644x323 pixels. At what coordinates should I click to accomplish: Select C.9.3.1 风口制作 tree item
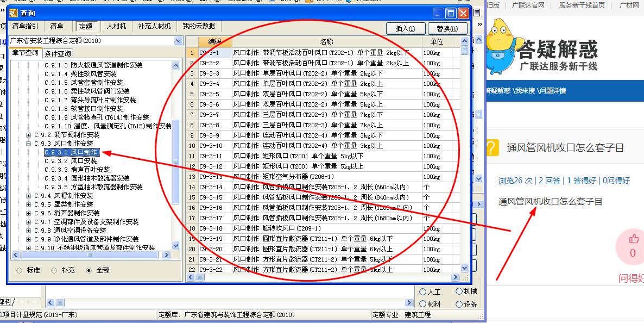(72, 152)
